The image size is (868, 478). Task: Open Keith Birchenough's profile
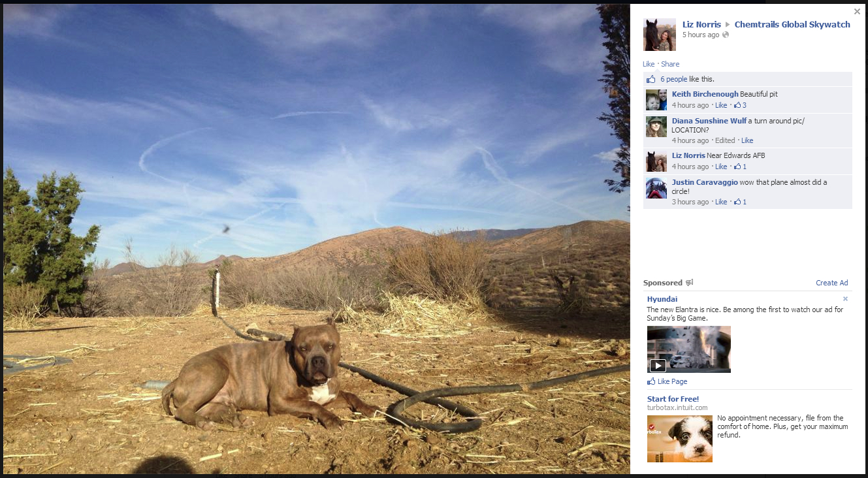[x=705, y=94]
